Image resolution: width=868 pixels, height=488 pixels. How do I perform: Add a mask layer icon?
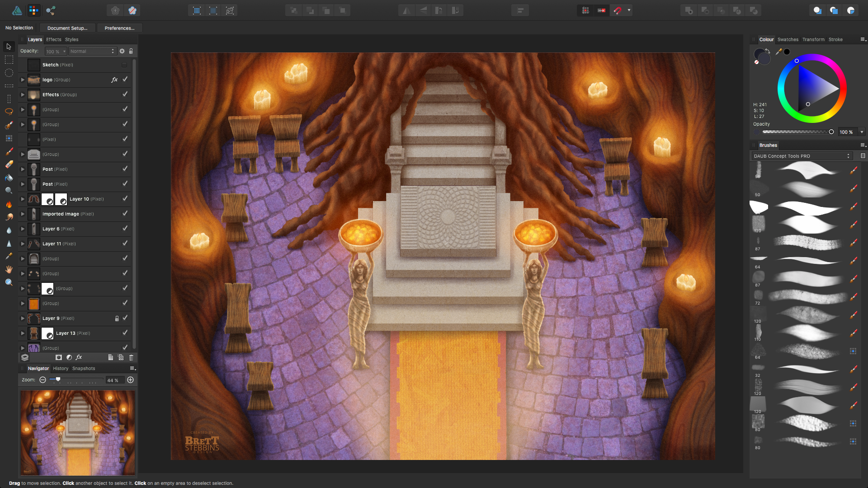pyautogui.click(x=58, y=357)
